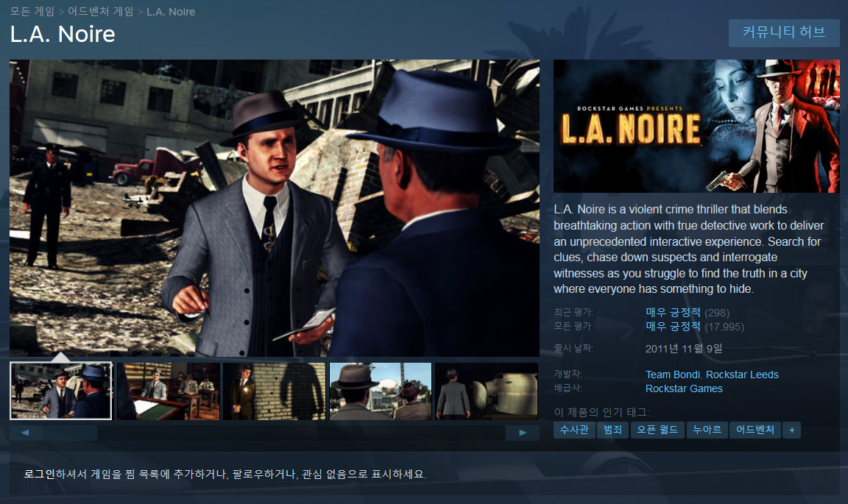
Task: Select the brick wall shadow thumbnail
Action: [274, 391]
